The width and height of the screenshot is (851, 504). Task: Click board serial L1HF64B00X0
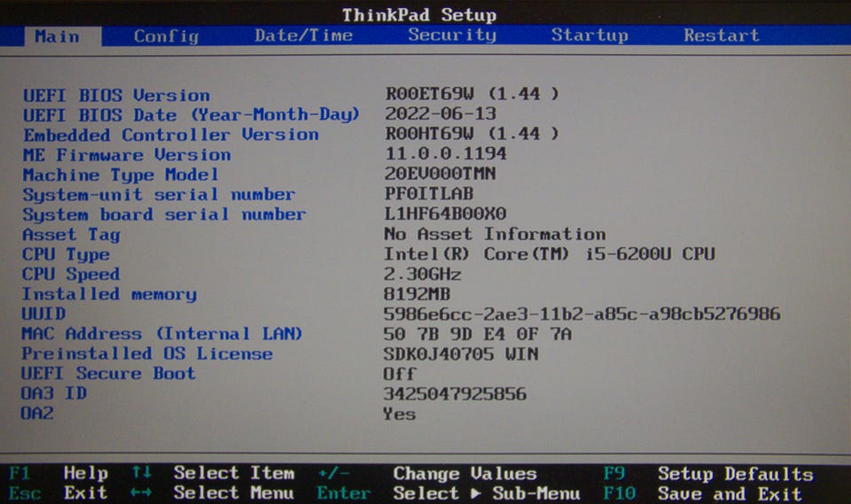click(x=445, y=213)
